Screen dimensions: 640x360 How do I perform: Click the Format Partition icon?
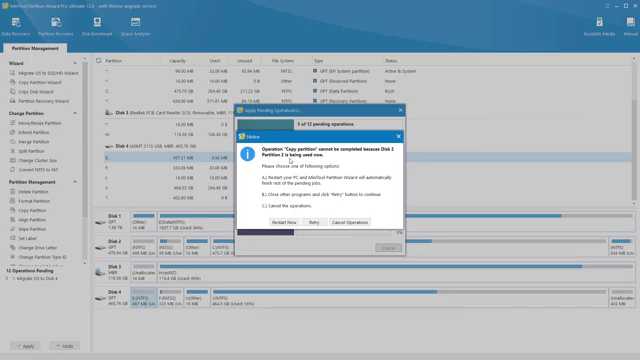pos(13,201)
